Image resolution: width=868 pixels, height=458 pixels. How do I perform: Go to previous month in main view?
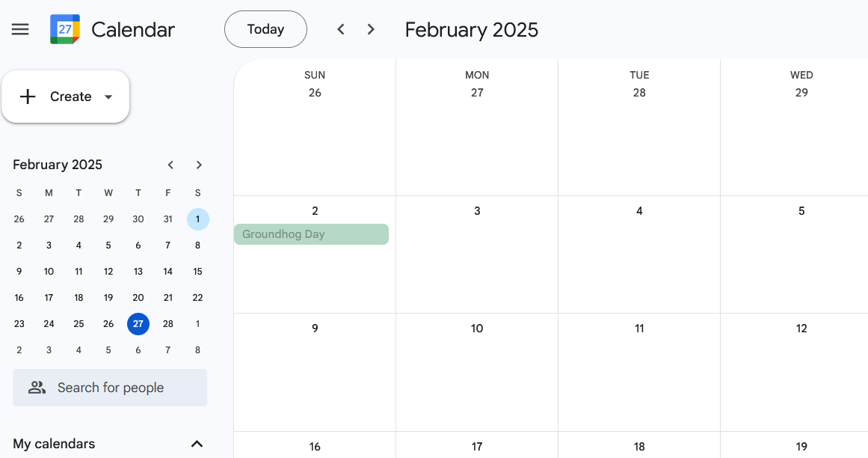tap(341, 29)
